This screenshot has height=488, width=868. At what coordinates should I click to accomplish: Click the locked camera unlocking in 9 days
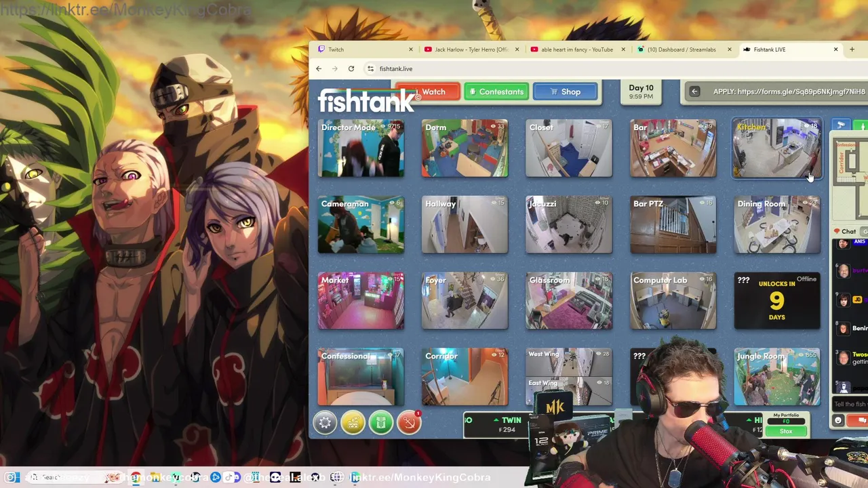pos(777,301)
